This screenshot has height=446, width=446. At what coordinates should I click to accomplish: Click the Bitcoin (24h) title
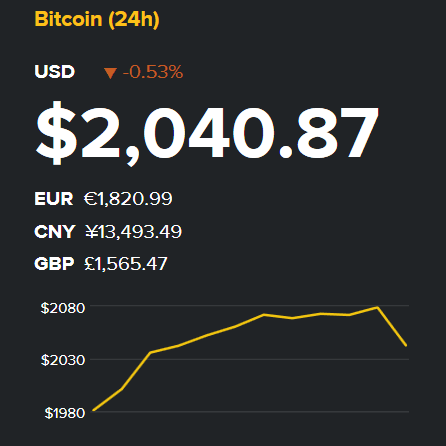pyautogui.click(x=97, y=19)
